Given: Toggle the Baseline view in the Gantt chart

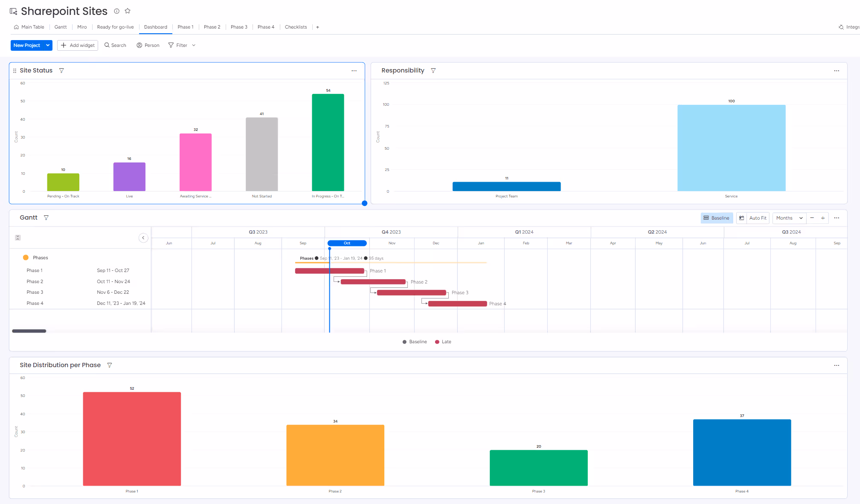Looking at the screenshot, I should [x=717, y=218].
